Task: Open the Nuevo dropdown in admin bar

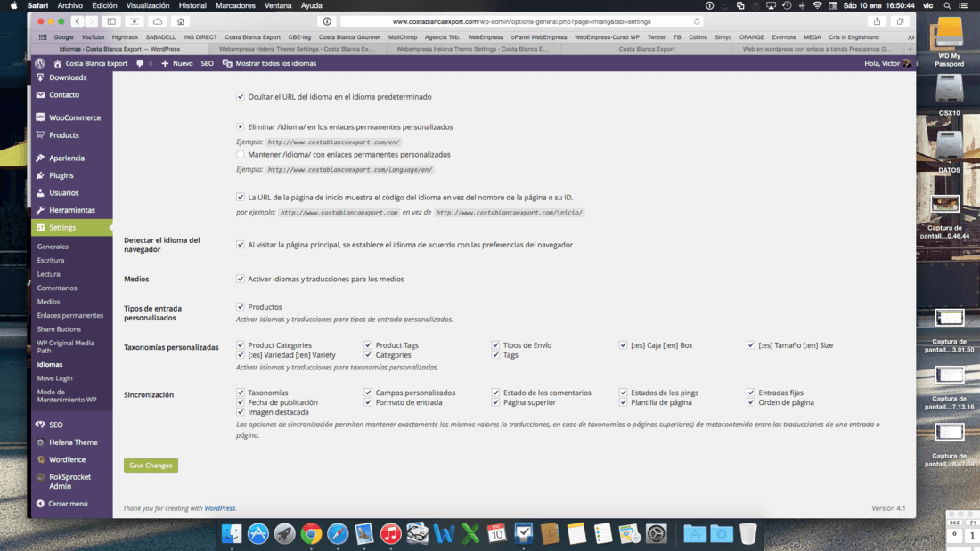Action: 177,63
